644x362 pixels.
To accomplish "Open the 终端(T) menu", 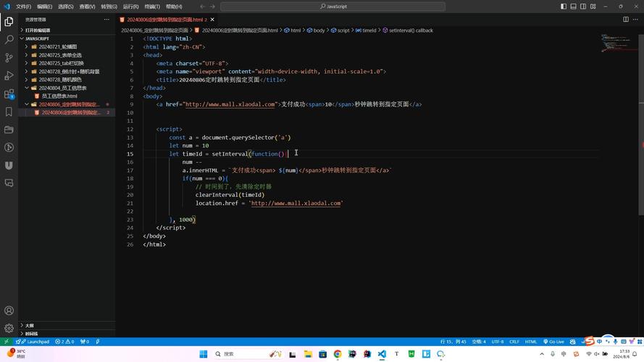I will click(x=152, y=7).
